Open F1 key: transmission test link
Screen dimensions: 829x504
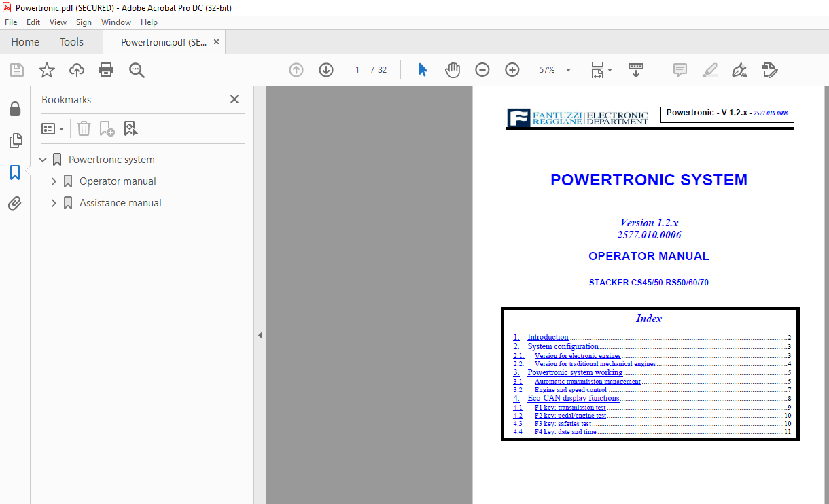tap(570, 408)
